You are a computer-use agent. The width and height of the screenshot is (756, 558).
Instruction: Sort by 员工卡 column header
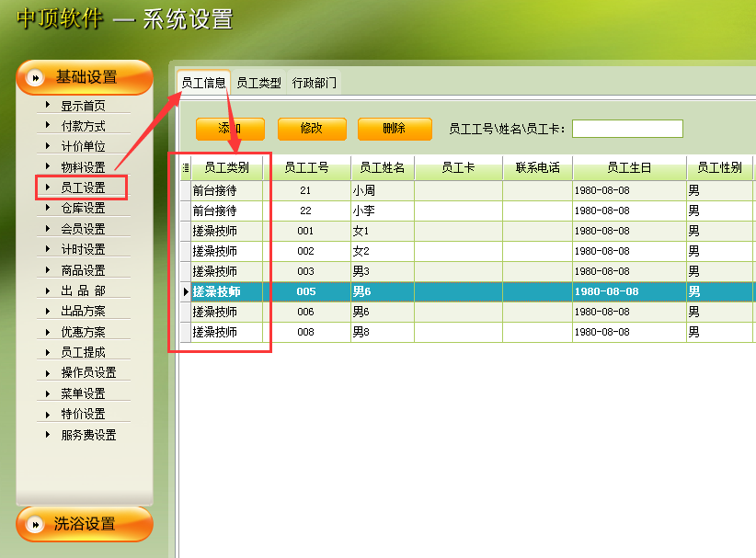(459, 168)
